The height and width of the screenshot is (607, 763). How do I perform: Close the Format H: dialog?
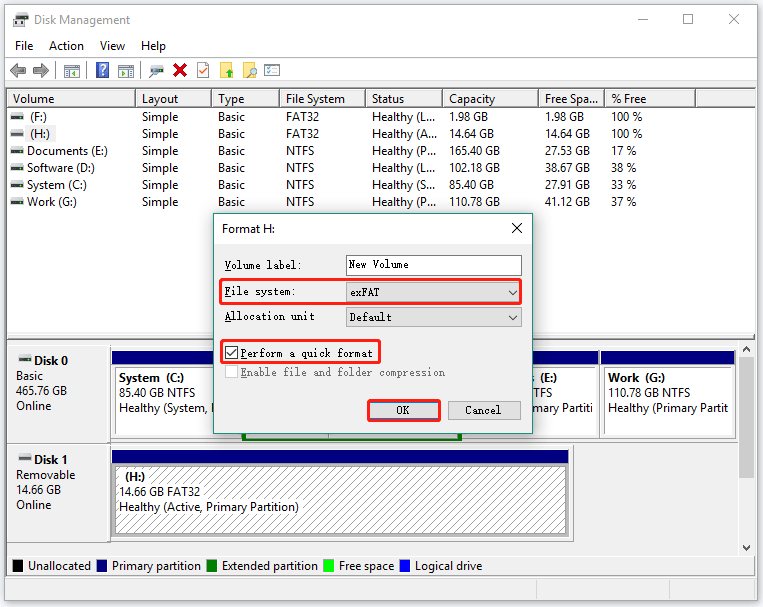517,228
